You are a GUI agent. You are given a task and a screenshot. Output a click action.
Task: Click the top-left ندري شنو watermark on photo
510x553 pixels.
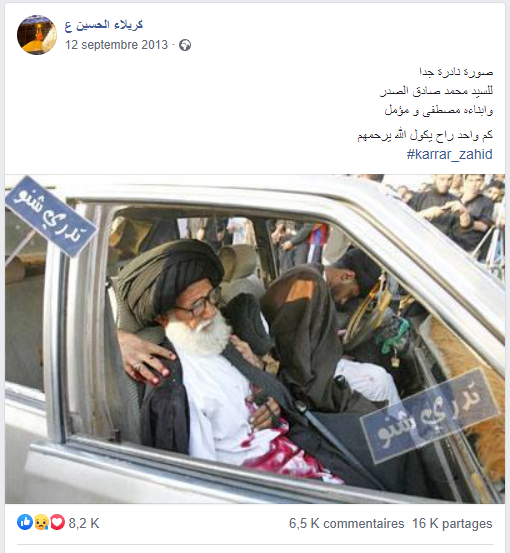pos(51,216)
